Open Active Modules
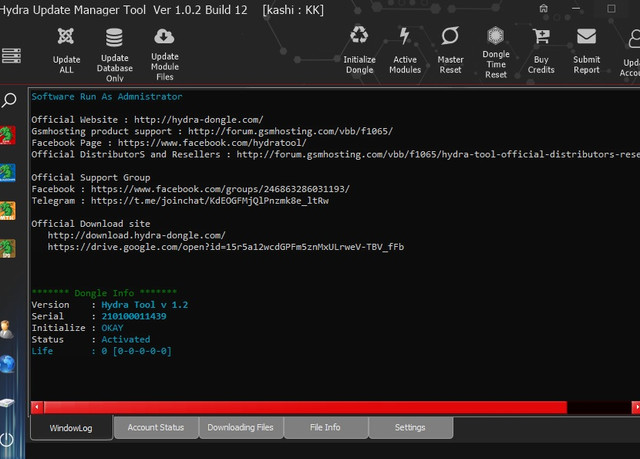Viewport: 640px width, 459px height. (404, 51)
